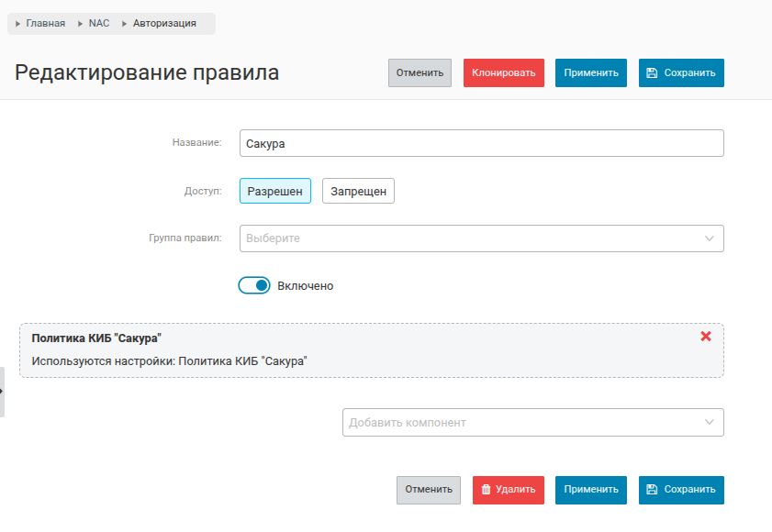The image size is (772, 532).
Task: Go to NAC breadcrumb item
Action: [98, 24]
